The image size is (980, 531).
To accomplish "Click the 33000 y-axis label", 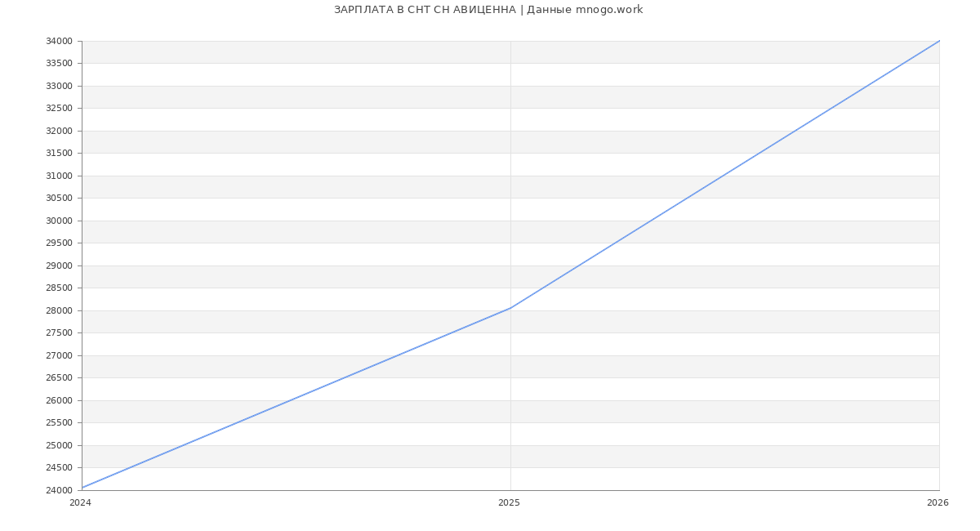I will 59,86.
